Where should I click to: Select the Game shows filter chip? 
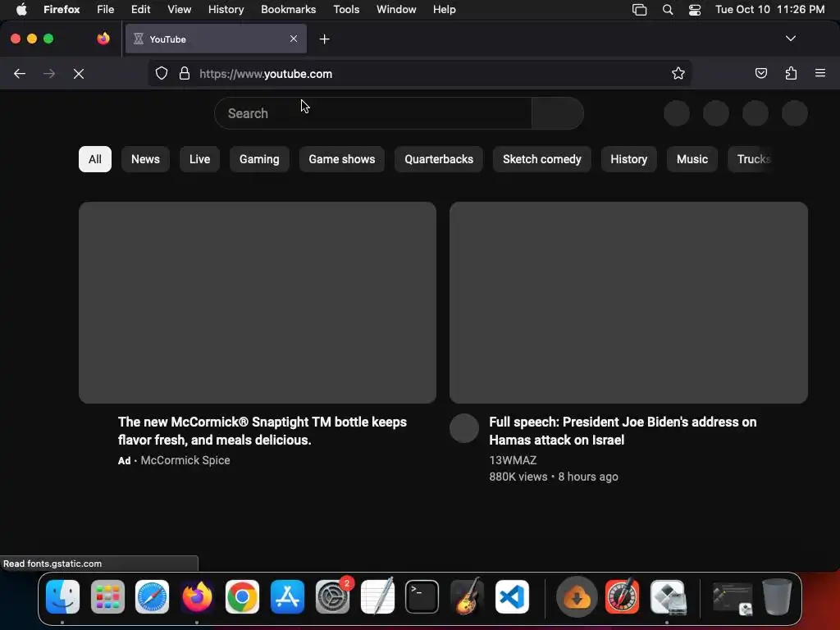[342, 159]
